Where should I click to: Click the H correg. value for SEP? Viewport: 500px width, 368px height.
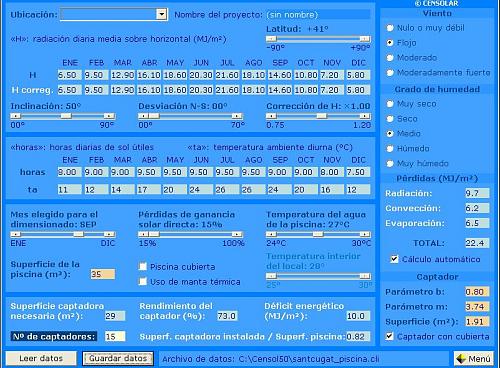click(280, 90)
